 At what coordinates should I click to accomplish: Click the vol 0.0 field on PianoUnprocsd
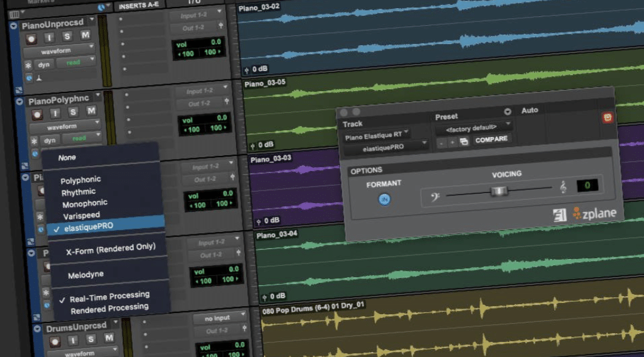199,43
